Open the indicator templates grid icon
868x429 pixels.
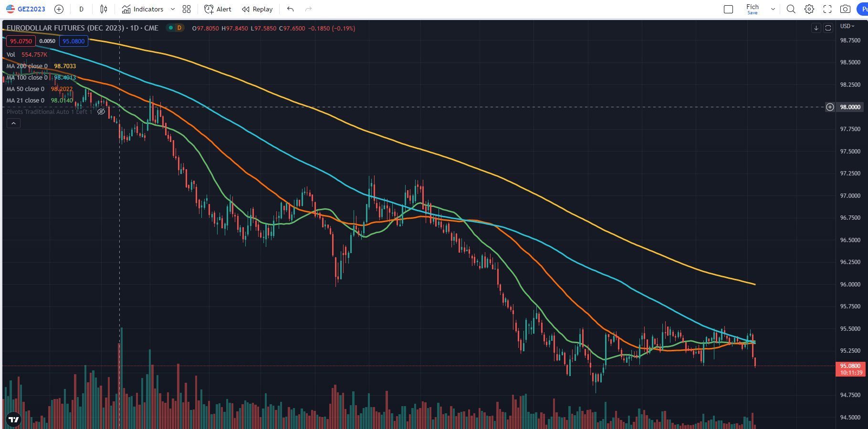(x=187, y=9)
